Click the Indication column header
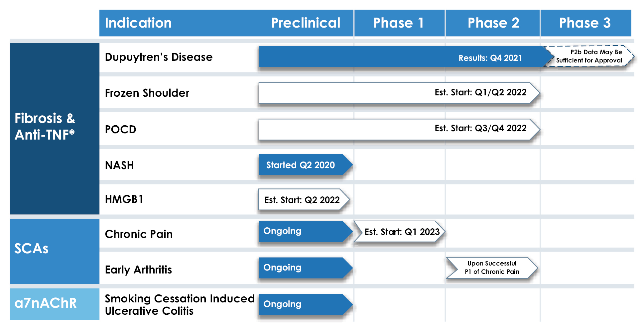 click(138, 23)
